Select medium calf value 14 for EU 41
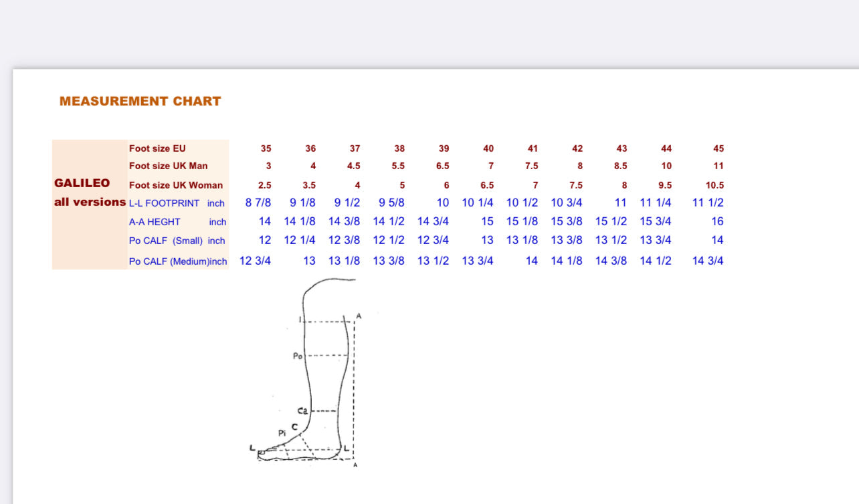859x504 pixels. pos(532,261)
